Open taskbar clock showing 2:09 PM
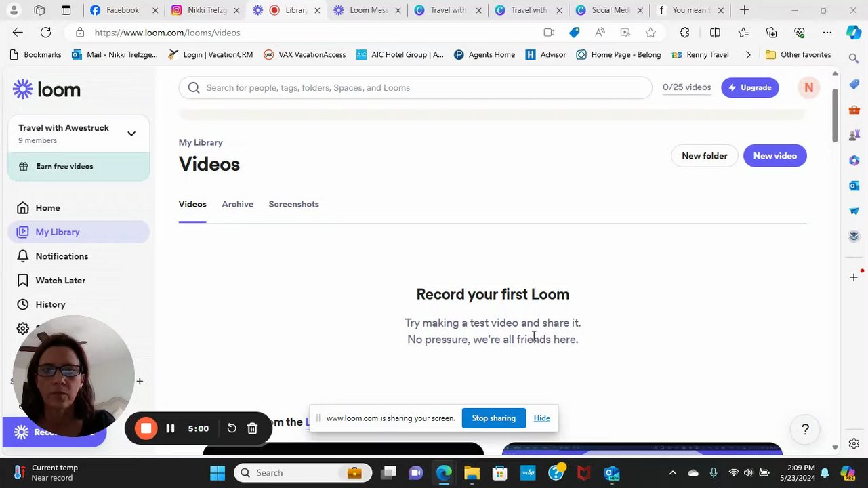The width and height of the screenshot is (868, 488). pos(801,473)
